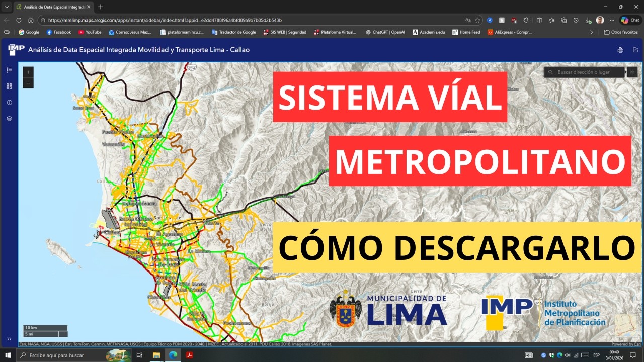Open Traductor de Google bookmark
This screenshot has height=362, width=644.
click(234, 32)
